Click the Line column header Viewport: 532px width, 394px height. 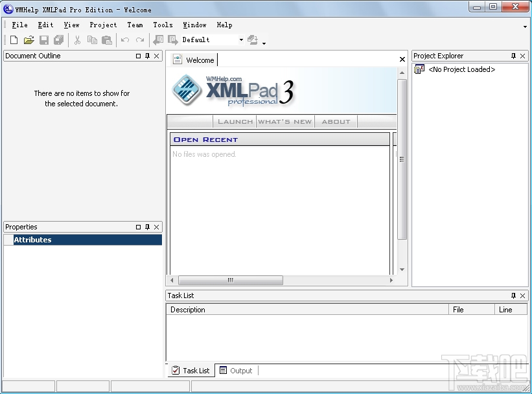click(511, 310)
